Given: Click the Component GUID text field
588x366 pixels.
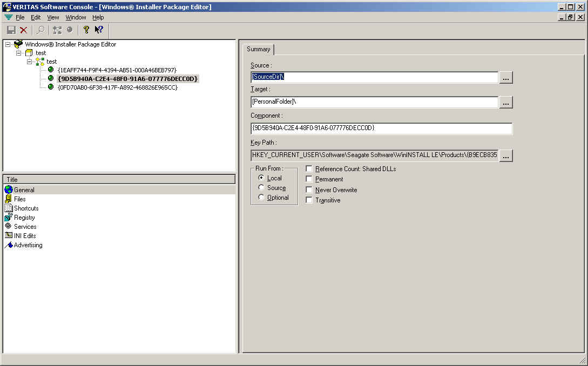Looking at the screenshot, I should pyautogui.click(x=381, y=128).
